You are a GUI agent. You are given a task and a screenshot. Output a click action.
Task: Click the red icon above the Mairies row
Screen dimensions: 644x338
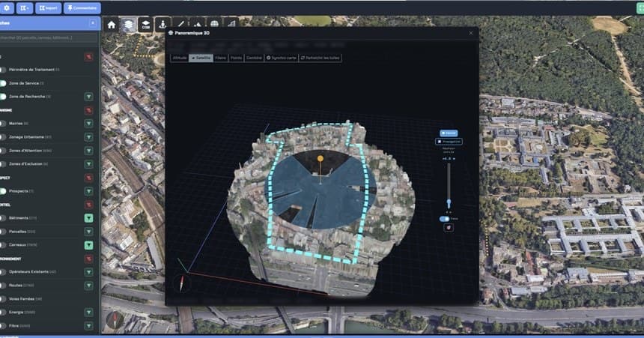click(88, 110)
